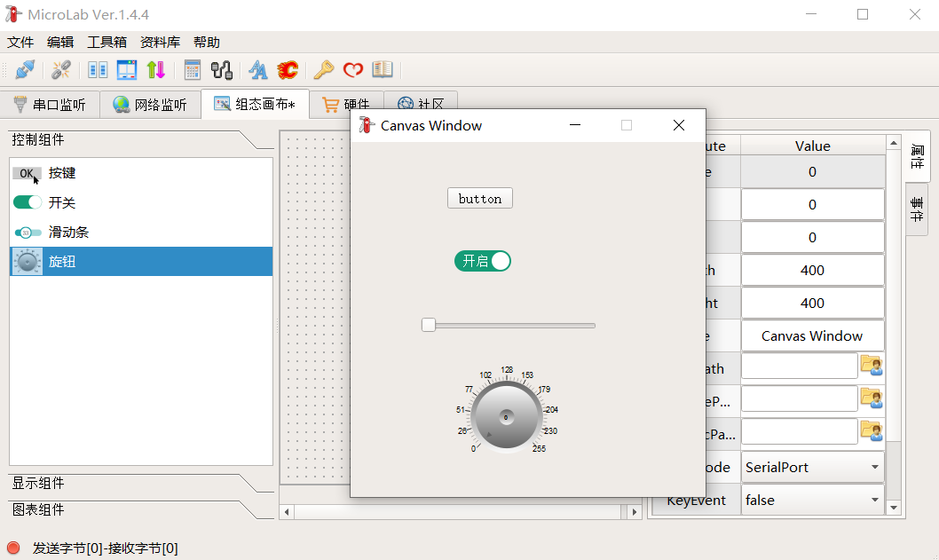The height and width of the screenshot is (560, 939).
Task: Click the connect plug icon in toolbar
Action: coord(25,70)
